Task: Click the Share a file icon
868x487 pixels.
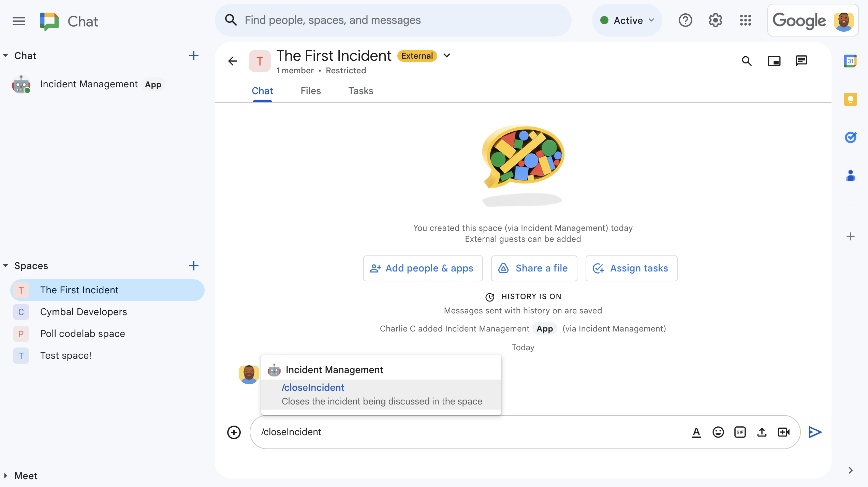Action: pos(504,268)
